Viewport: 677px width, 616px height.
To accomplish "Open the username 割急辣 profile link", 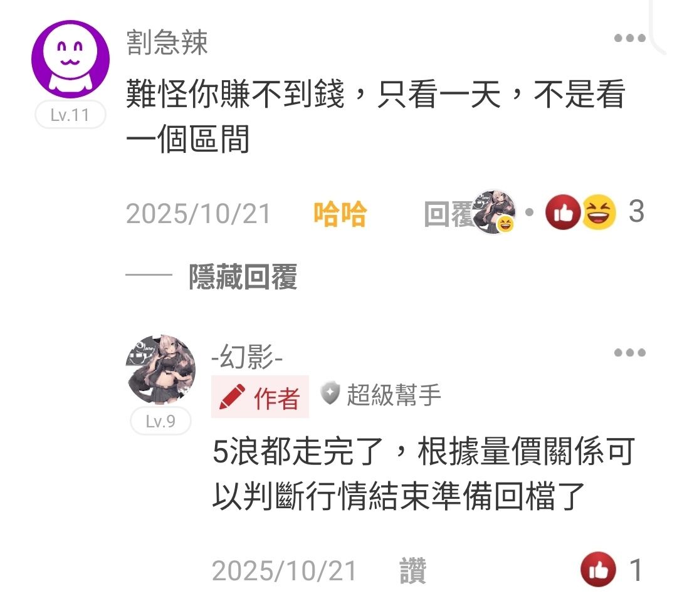I will click(167, 43).
